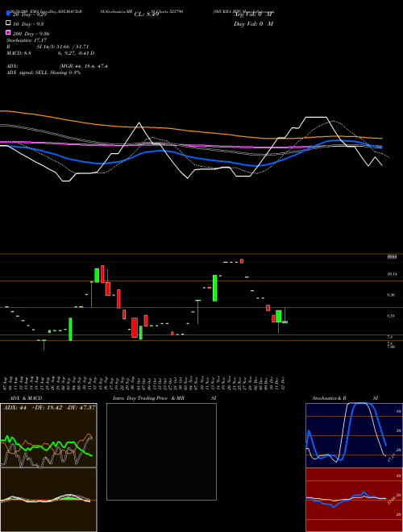403x532 pixels.
Task: Click the 'Avg Vol: 0 M' label
Action: (x=253, y=15)
